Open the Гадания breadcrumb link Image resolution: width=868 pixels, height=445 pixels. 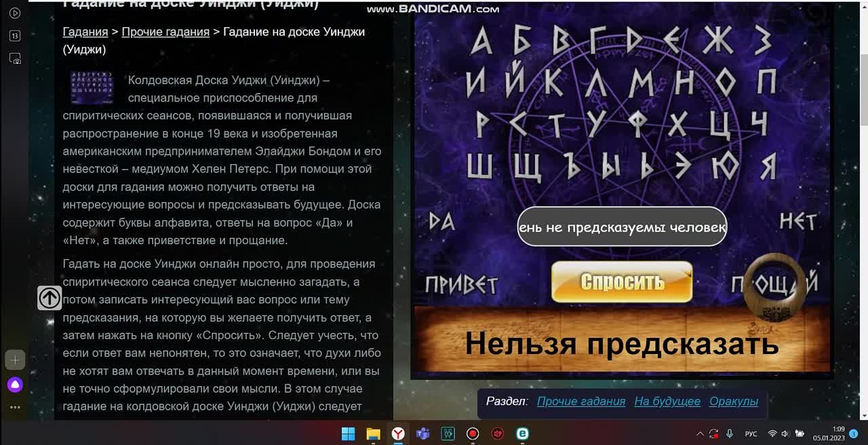point(85,32)
